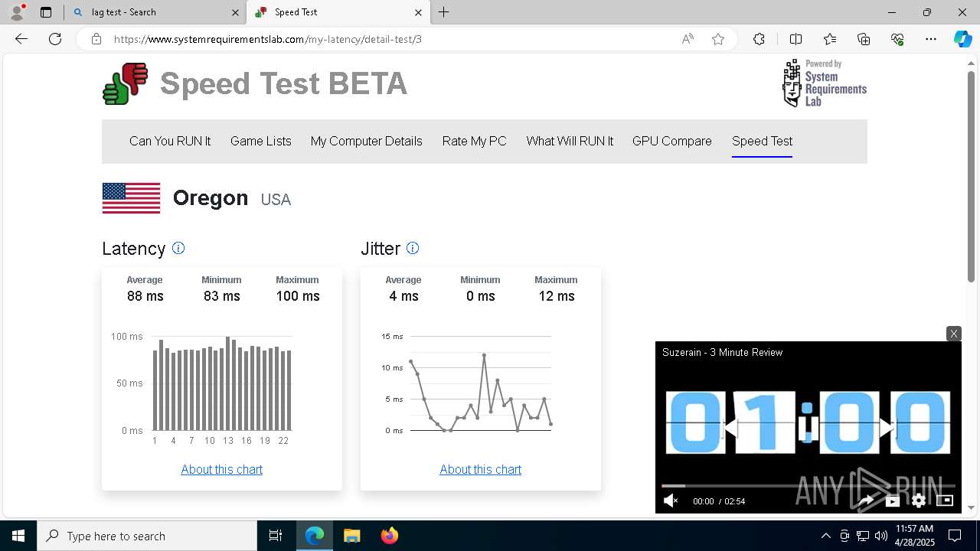980x551 pixels.
Task: Click the taskbar search box
Action: point(147,536)
